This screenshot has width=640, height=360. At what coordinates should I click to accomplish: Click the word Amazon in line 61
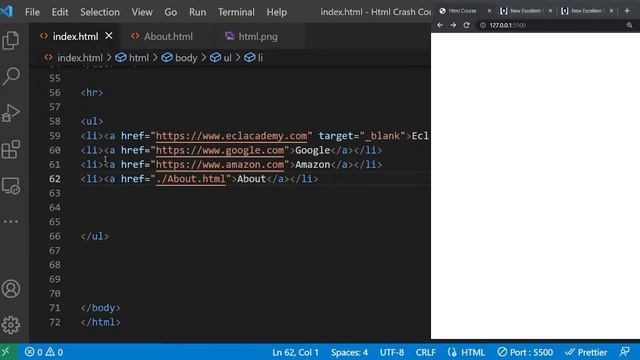tap(312, 164)
